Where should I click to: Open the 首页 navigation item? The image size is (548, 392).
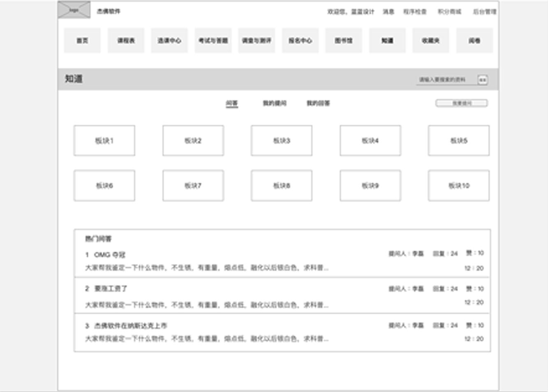pos(82,41)
